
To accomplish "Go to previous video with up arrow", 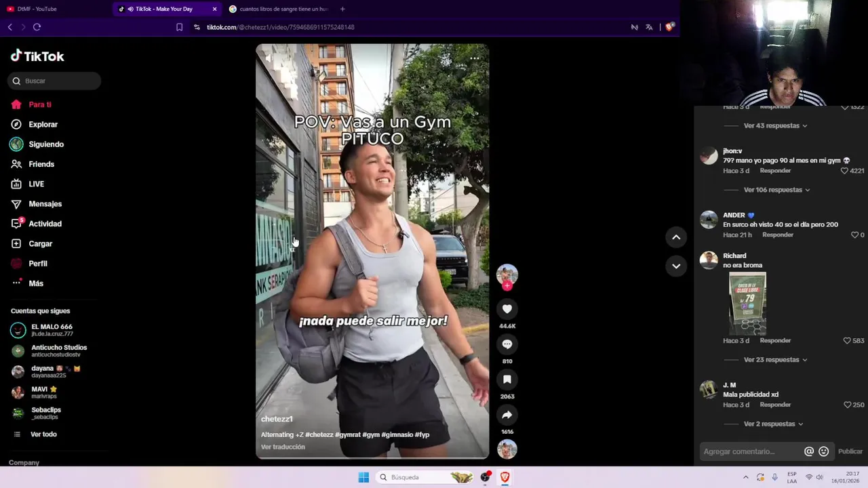I will (x=676, y=237).
